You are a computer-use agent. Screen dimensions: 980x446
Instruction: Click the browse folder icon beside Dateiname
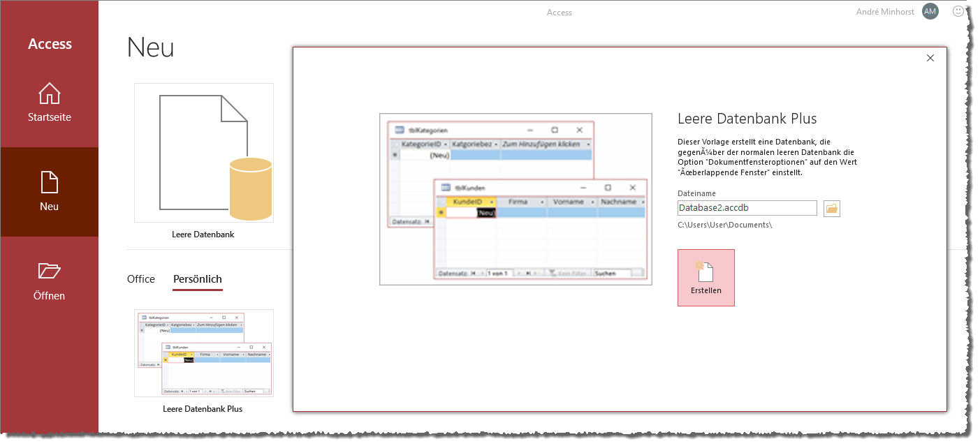click(831, 207)
